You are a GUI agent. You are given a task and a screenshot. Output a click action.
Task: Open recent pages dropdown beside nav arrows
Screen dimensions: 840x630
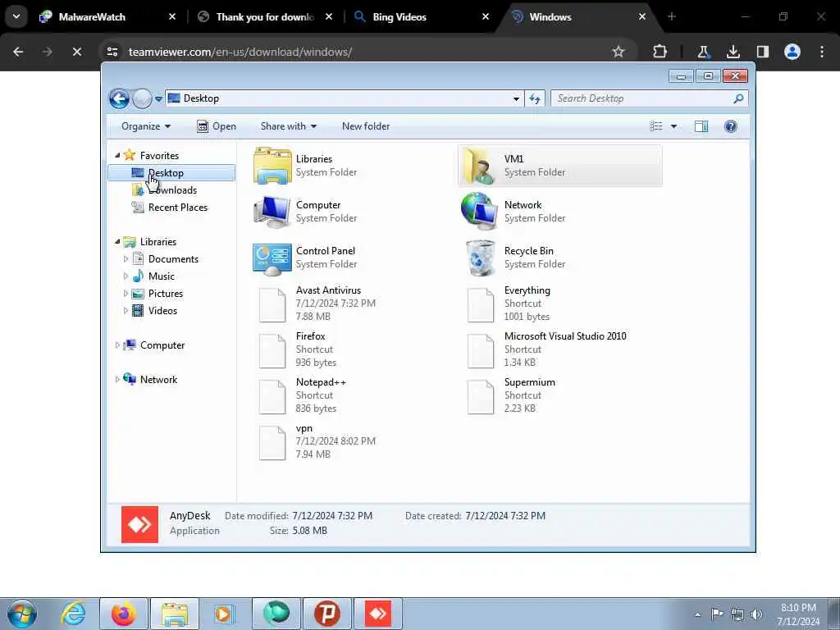point(158,99)
